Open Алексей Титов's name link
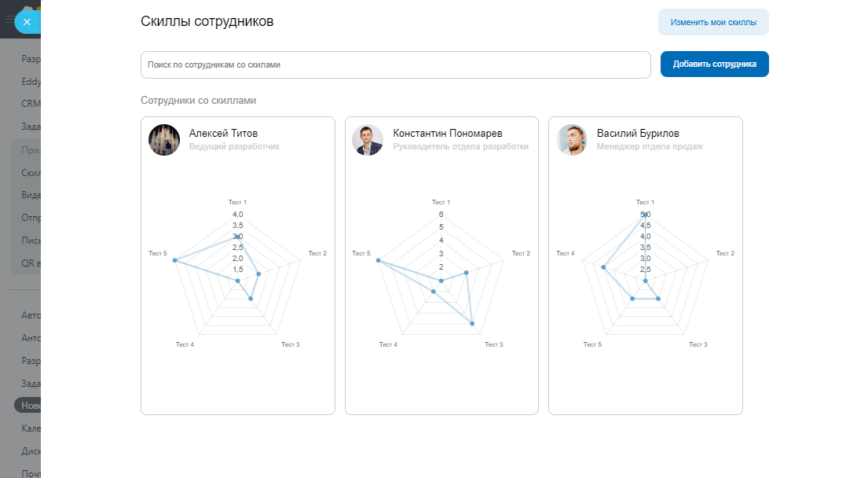This screenshot has width=868, height=478. [223, 133]
